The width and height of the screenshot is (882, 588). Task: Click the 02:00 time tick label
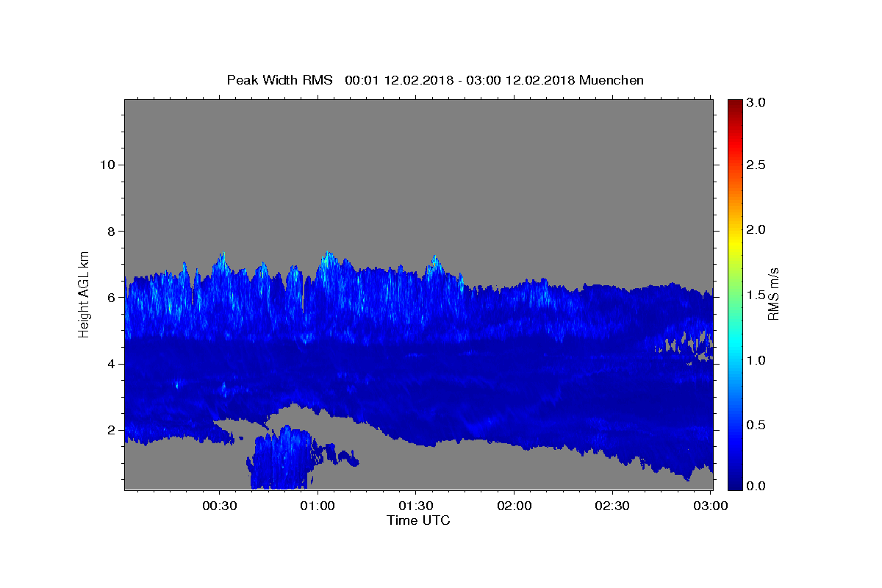pos(514,506)
